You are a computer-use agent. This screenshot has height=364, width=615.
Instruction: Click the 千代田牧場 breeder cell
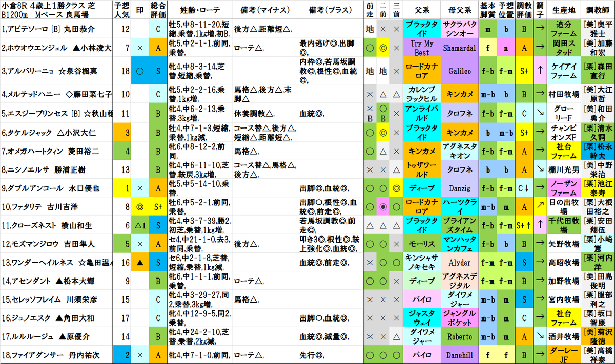[x=563, y=225]
